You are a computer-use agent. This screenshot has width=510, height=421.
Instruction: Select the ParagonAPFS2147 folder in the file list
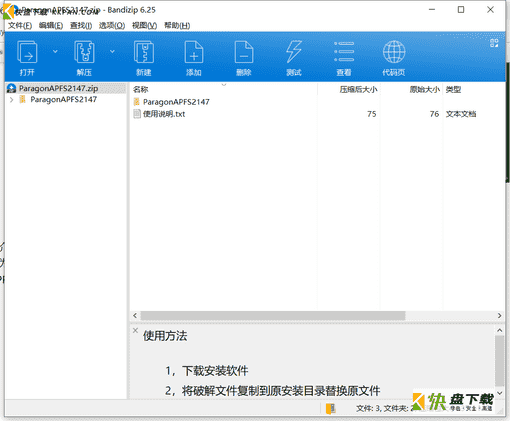pyautogui.click(x=176, y=102)
